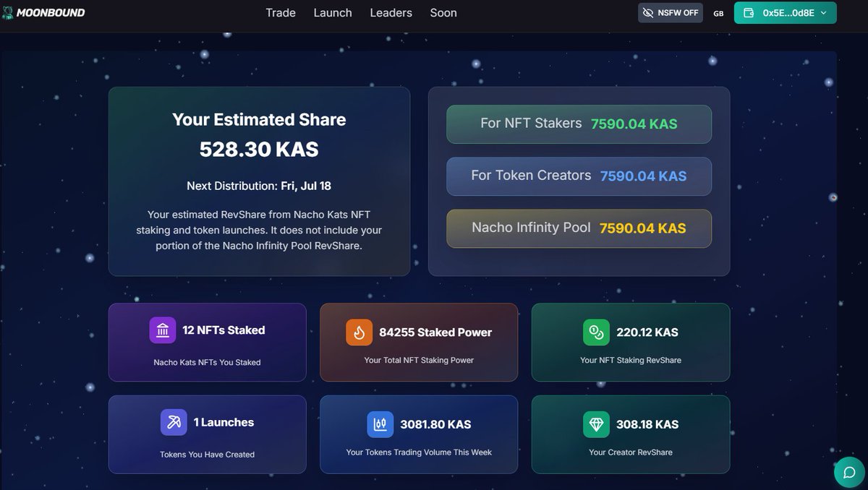Click the Your Total NFT Staking Power caption

(x=419, y=360)
